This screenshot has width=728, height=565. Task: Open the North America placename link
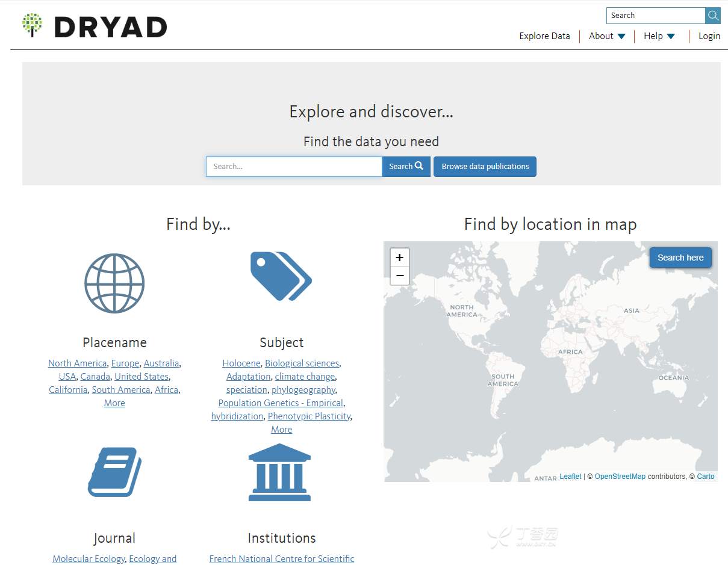click(x=77, y=363)
